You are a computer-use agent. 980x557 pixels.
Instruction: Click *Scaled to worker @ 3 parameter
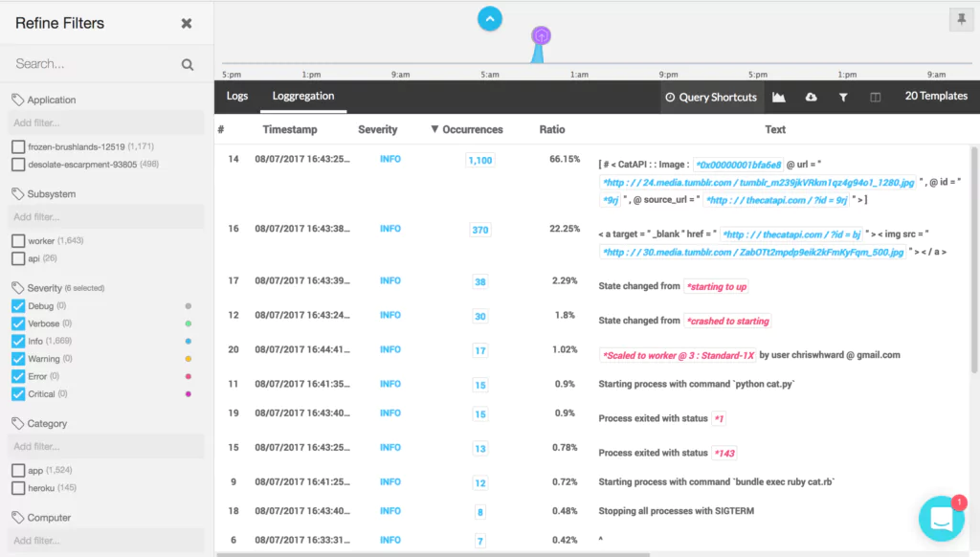pyautogui.click(x=678, y=356)
